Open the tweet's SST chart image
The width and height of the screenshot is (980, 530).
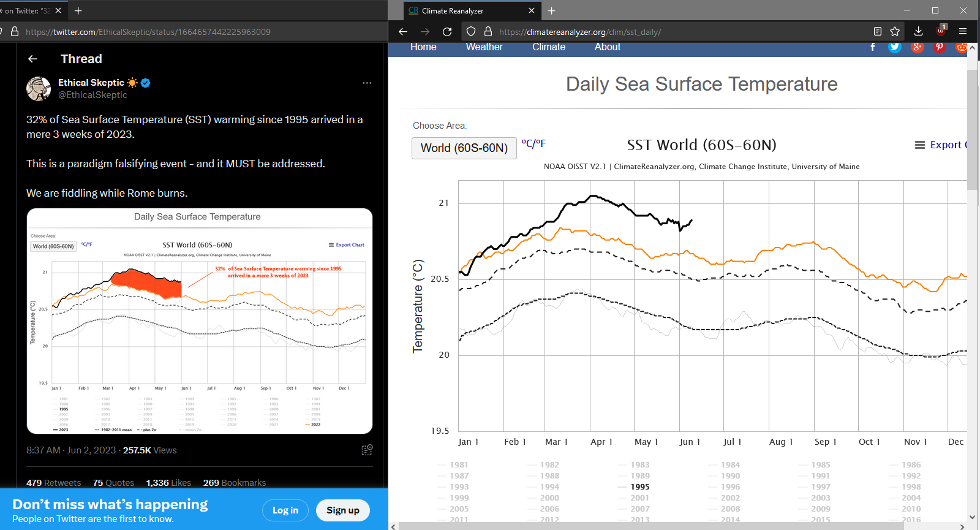click(x=200, y=321)
